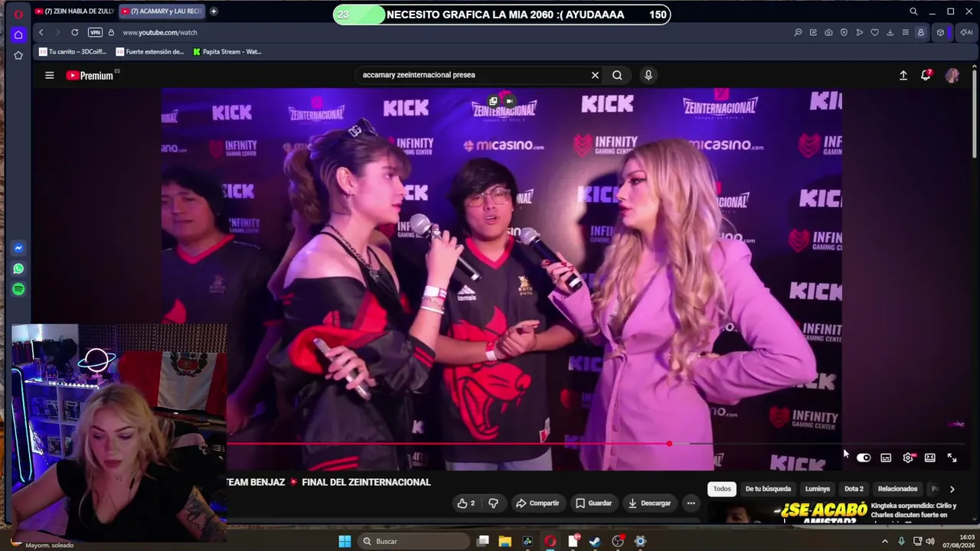This screenshot has width=980, height=551.
Task: Expand the system tray hidden icons
Action: pyautogui.click(x=886, y=542)
